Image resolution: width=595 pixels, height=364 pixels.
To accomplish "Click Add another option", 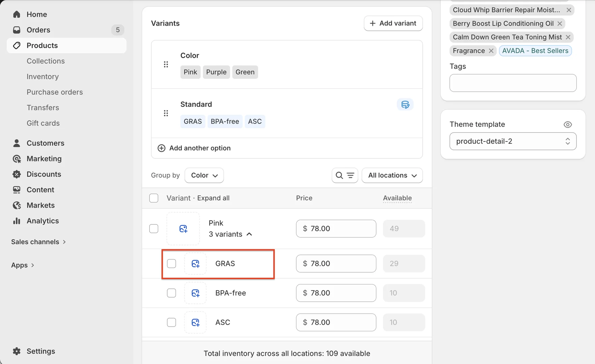I will (x=200, y=148).
